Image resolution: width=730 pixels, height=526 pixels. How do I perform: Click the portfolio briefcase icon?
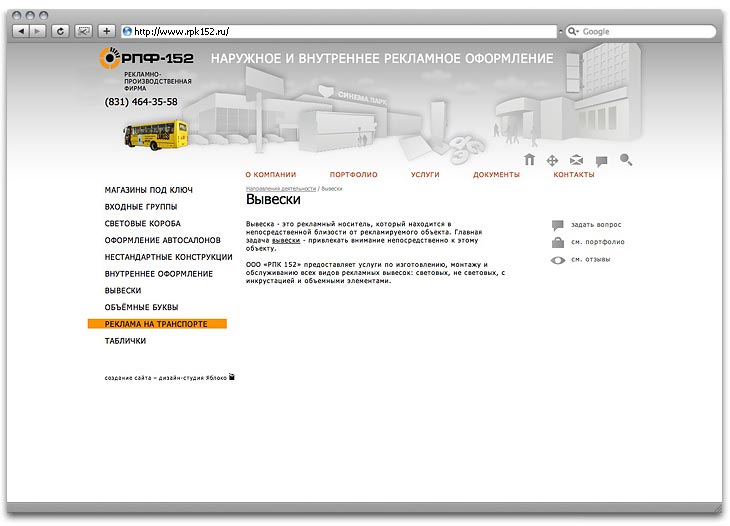(558, 243)
